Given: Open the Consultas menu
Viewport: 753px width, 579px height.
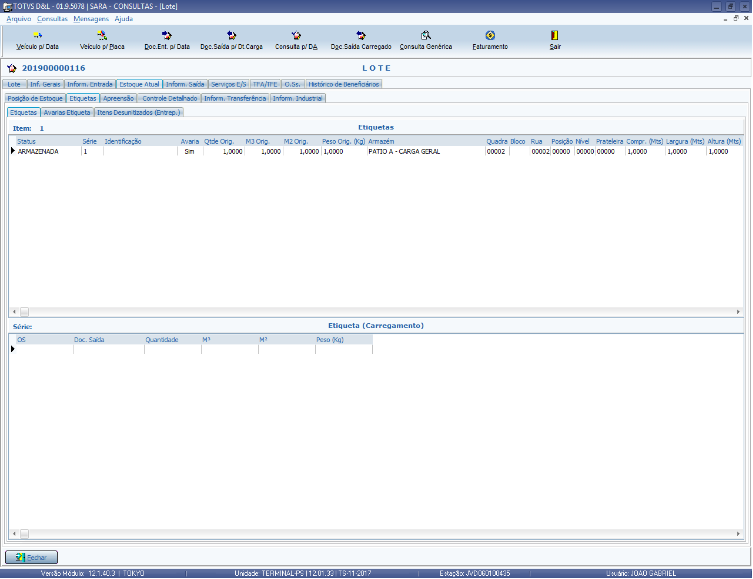Looking at the screenshot, I should click(52, 19).
